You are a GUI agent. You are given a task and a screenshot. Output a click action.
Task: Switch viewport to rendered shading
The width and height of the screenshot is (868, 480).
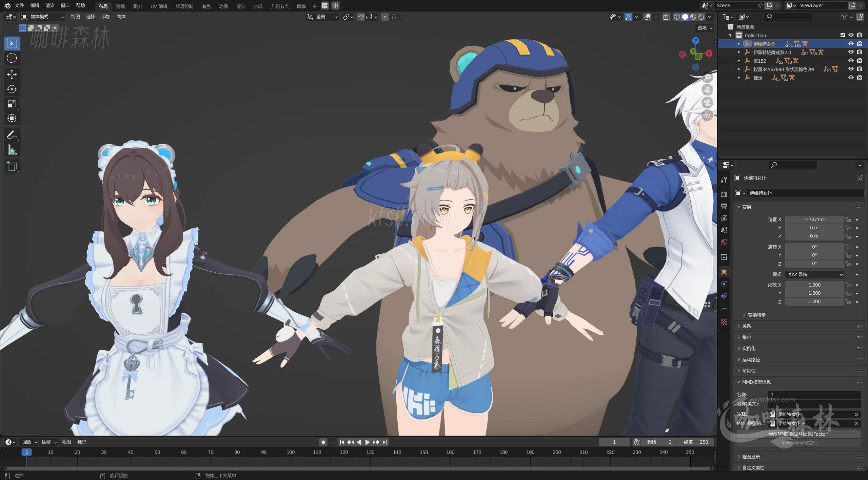click(x=702, y=17)
